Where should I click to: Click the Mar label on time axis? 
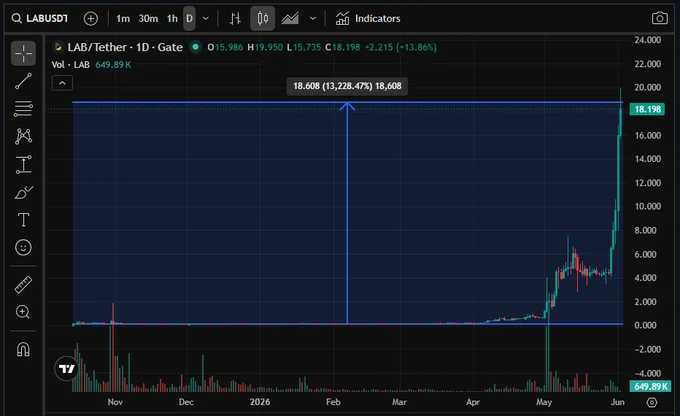click(x=399, y=402)
